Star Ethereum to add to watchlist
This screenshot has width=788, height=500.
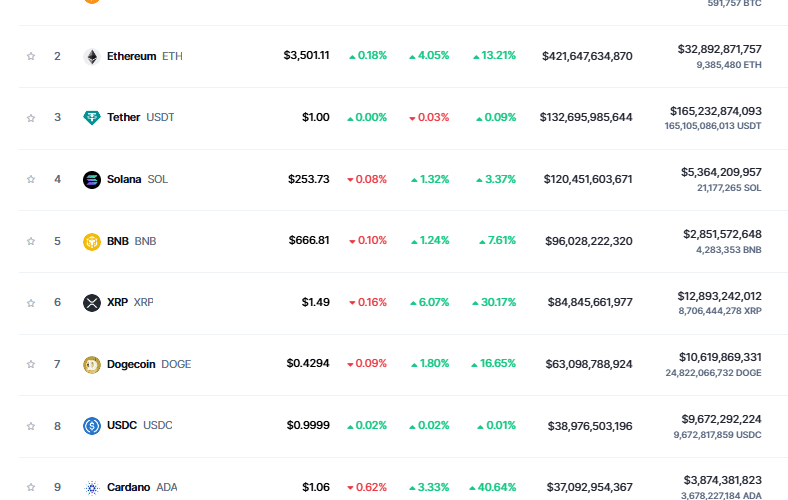(31, 56)
